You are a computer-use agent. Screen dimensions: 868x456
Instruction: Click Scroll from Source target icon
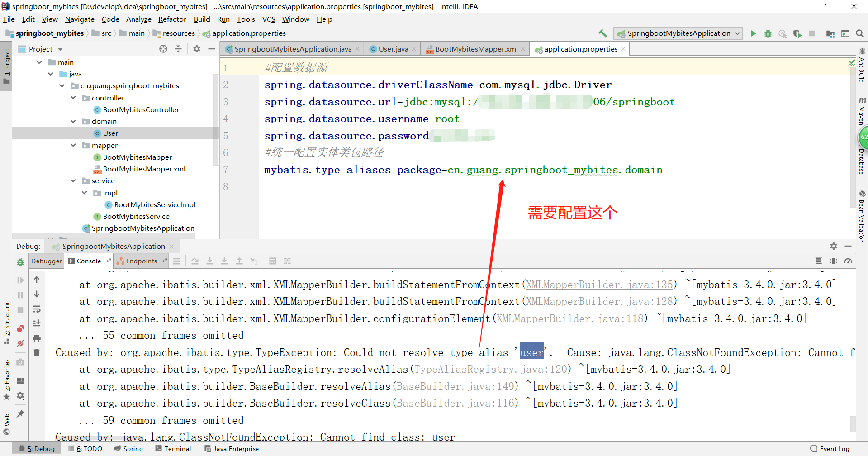point(163,49)
